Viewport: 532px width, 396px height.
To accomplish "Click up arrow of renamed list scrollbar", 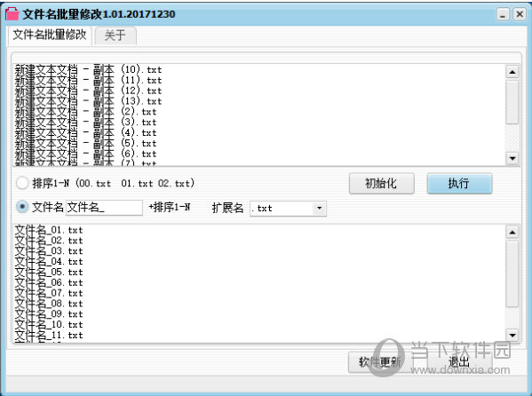I will click(512, 233).
